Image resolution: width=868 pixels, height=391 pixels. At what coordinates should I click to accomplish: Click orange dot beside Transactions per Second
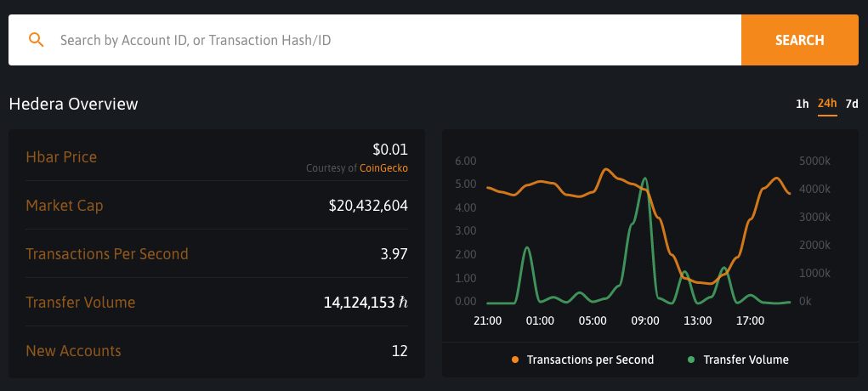point(515,360)
